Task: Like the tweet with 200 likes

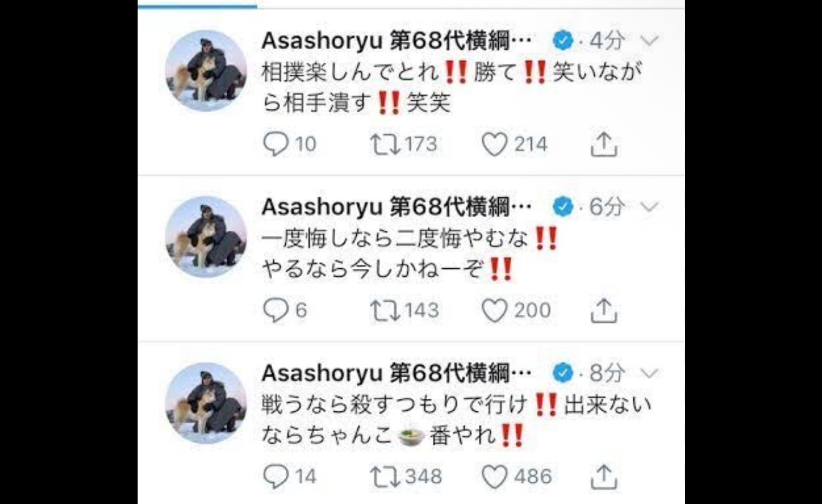Action: pyautogui.click(x=495, y=310)
